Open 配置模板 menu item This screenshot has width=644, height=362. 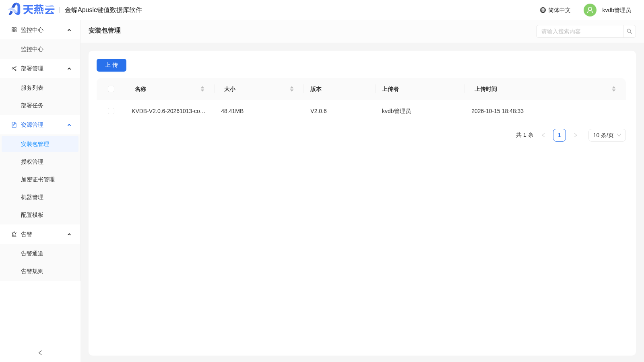[x=40, y=215]
